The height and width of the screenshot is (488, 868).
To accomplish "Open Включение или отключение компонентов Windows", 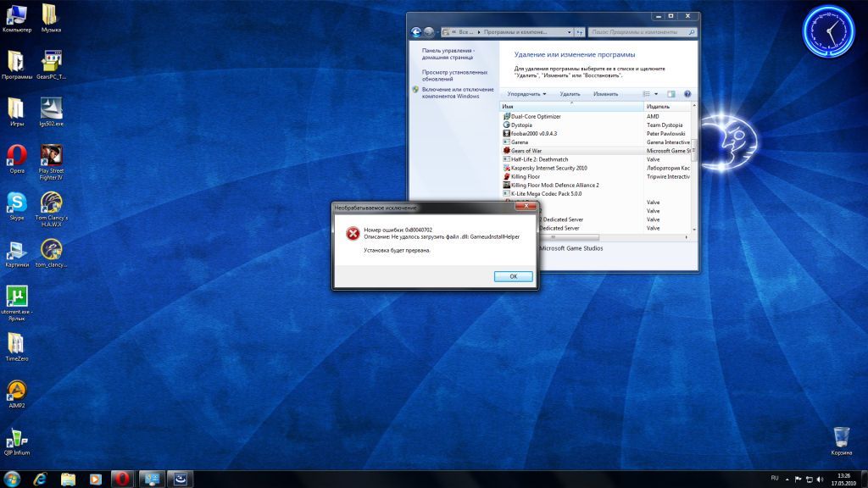I will [x=457, y=92].
